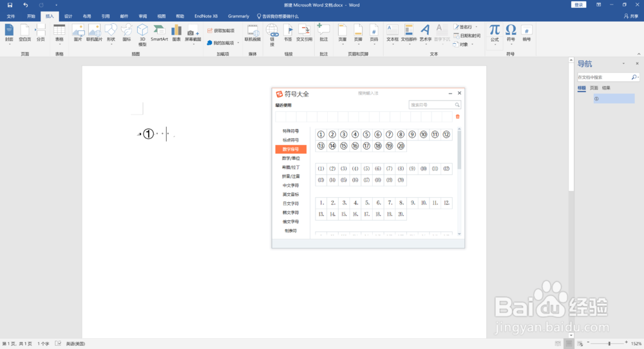The width and height of the screenshot is (644, 349).
Task: Switch to Pages (页面) tab in navigation pane
Action: pos(594,88)
